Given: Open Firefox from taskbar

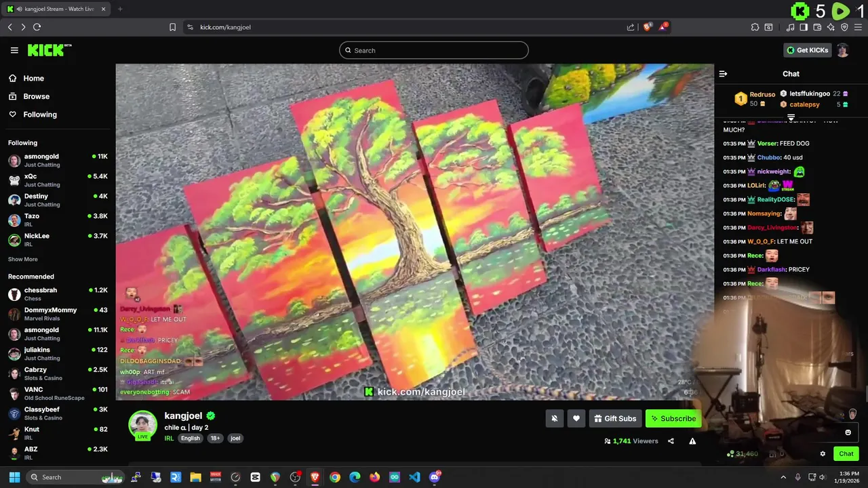Looking at the screenshot, I should coord(374,477).
